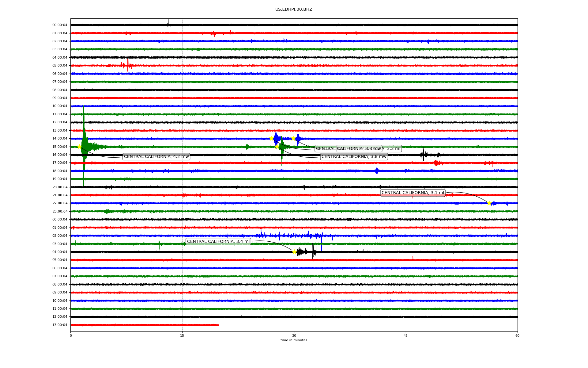The image size is (588, 368).
Task: Select the CENTRAL CALIFORNIA, 3.1 ml label
Action: click(x=413, y=193)
